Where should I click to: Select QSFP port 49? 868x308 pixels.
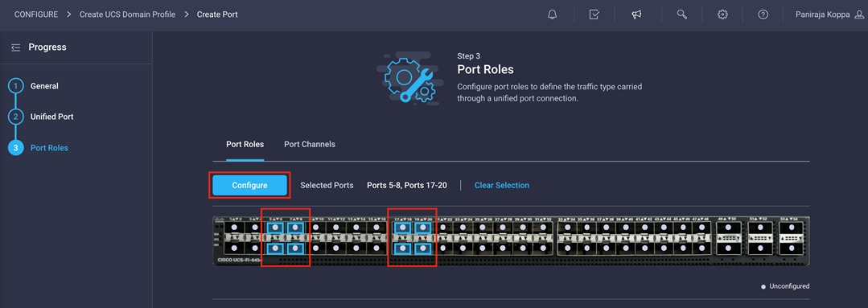click(730, 228)
